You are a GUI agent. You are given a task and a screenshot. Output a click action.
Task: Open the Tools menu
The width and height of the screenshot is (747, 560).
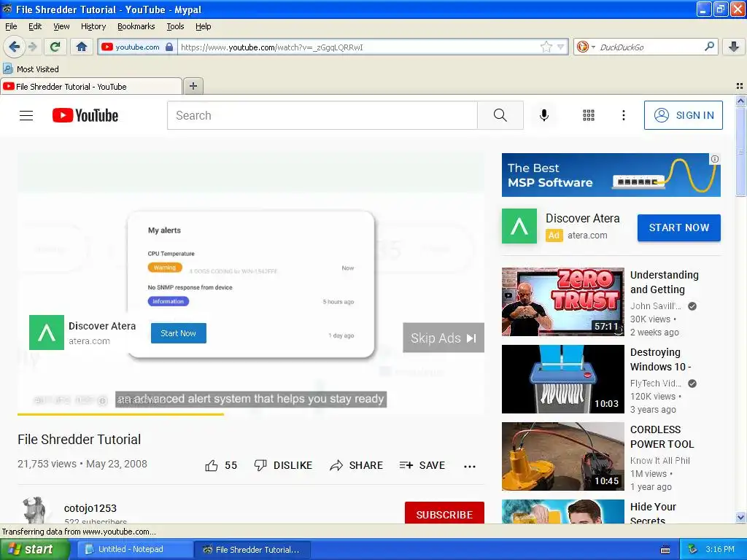click(175, 26)
